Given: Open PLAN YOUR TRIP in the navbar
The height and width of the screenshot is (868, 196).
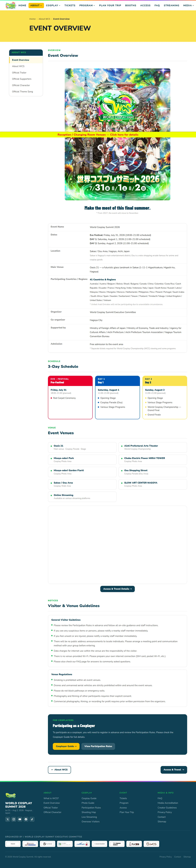Looking at the screenshot, I should point(110,5).
